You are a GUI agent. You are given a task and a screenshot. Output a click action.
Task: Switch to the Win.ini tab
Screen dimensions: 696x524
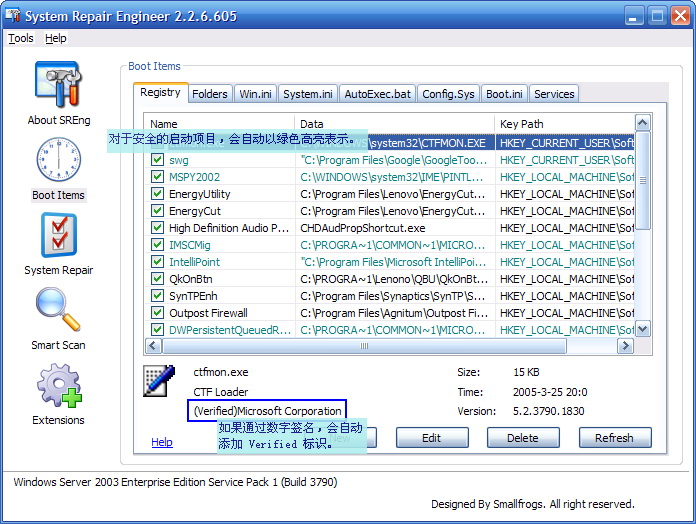[x=255, y=94]
